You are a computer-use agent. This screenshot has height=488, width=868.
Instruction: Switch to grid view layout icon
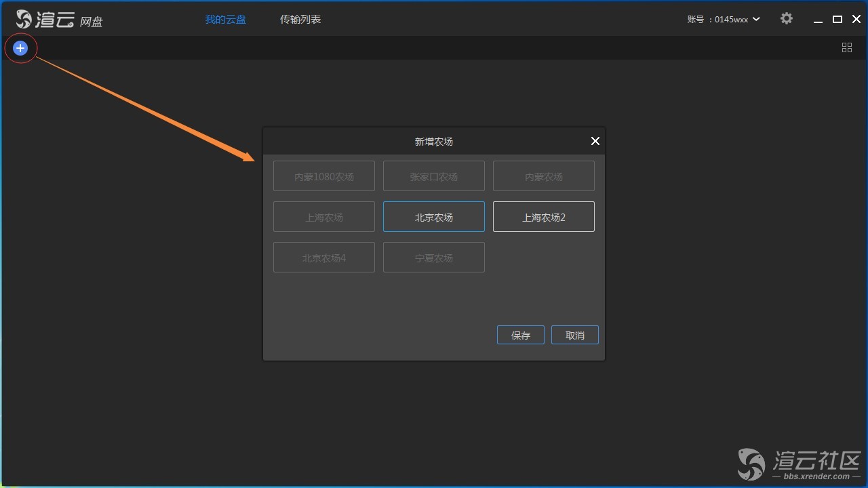click(x=847, y=47)
